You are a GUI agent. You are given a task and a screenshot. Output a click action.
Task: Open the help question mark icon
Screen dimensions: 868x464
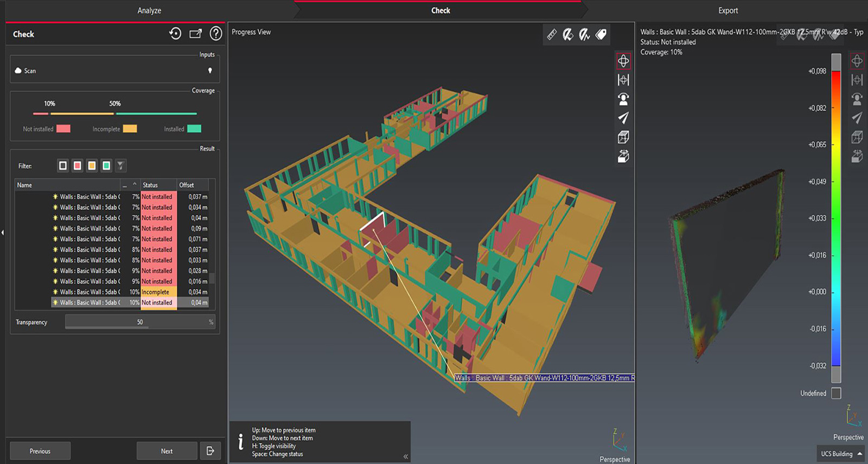point(216,34)
